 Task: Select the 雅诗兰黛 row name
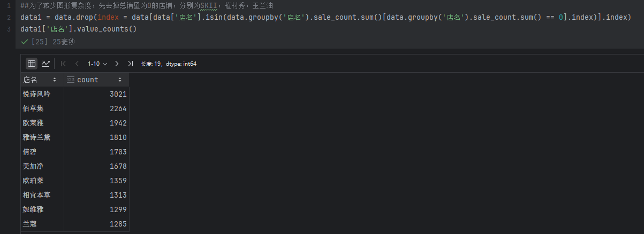click(x=36, y=137)
